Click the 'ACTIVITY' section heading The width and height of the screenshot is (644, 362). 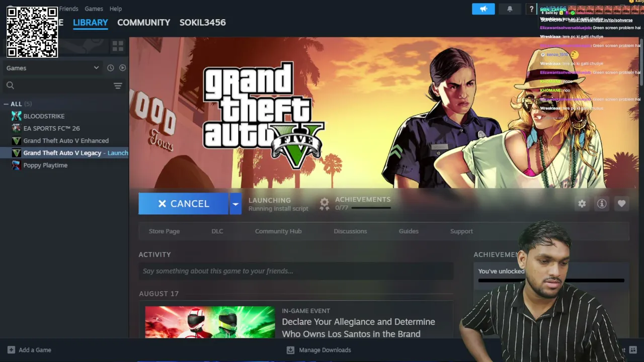pyautogui.click(x=154, y=254)
